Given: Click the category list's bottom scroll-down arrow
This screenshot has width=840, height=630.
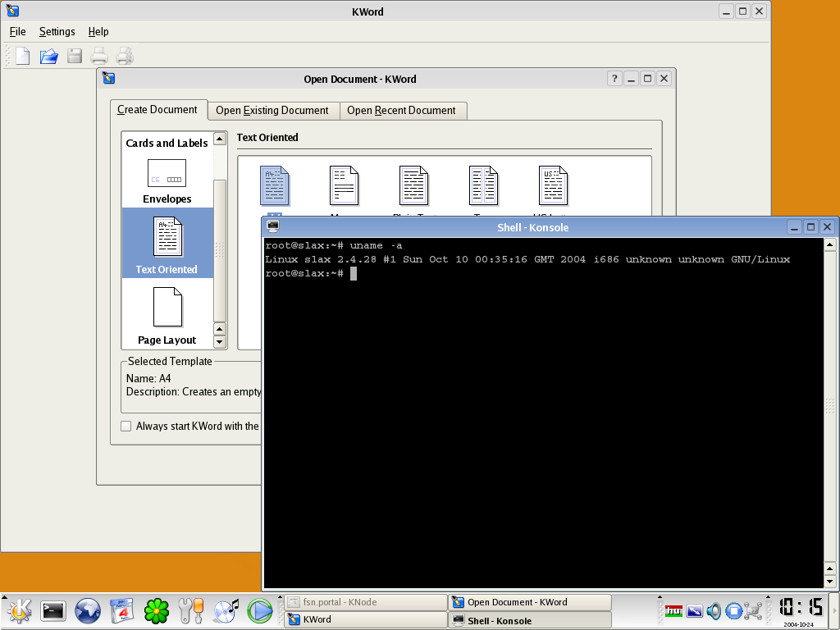Looking at the screenshot, I should [220, 341].
